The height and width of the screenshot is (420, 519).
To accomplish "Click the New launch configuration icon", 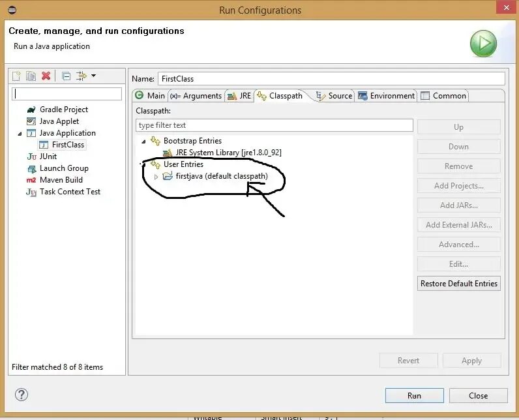I will pos(16,76).
